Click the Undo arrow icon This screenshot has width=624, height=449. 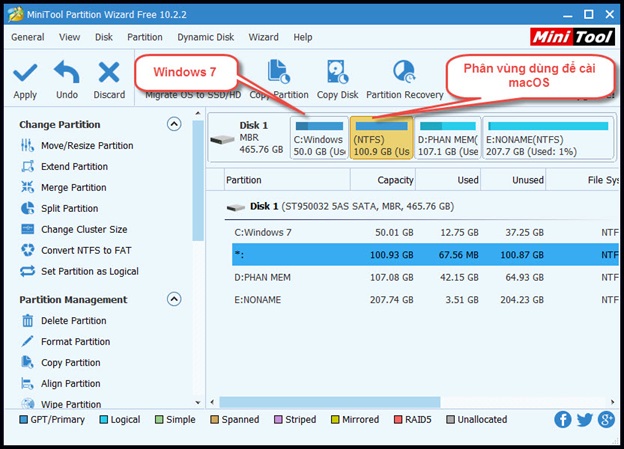[x=66, y=72]
